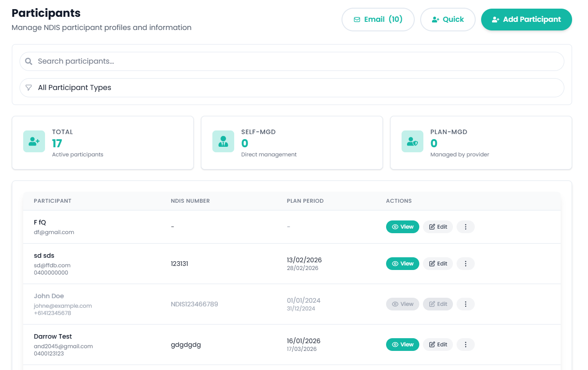Click the Self-Managed person icon
Screen dimensions: 588x370
(223, 141)
